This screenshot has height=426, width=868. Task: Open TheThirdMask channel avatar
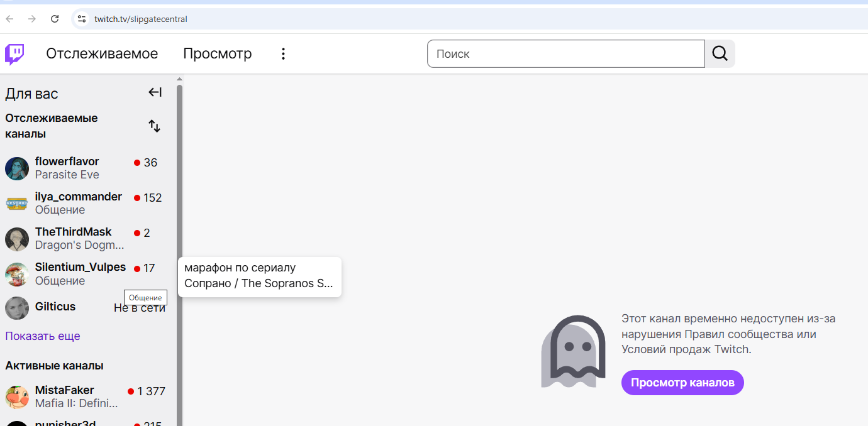(17, 239)
